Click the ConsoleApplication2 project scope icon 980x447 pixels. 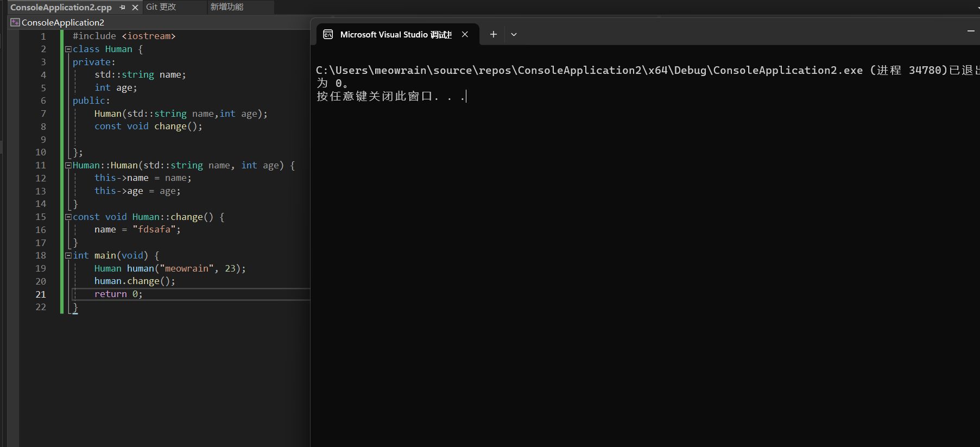click(15, 22)
